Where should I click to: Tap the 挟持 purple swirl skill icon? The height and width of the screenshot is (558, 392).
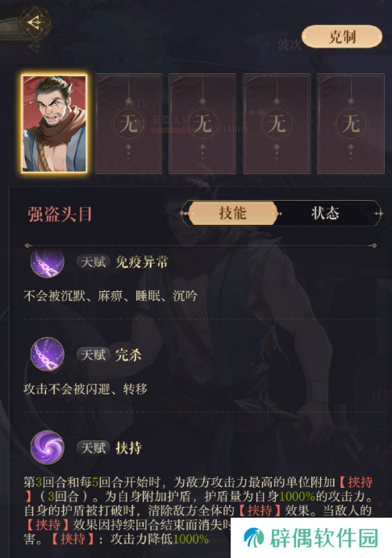[48, 447]
